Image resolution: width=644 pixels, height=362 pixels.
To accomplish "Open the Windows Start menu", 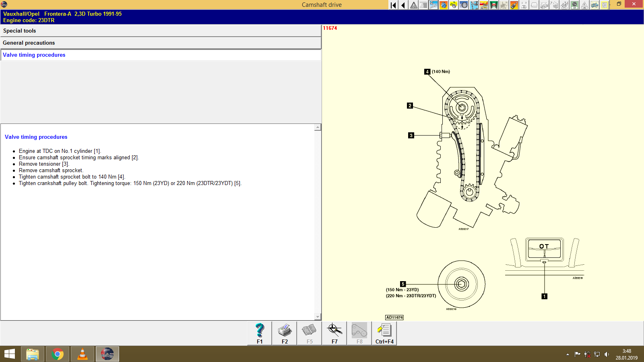I will pos(8,354).
